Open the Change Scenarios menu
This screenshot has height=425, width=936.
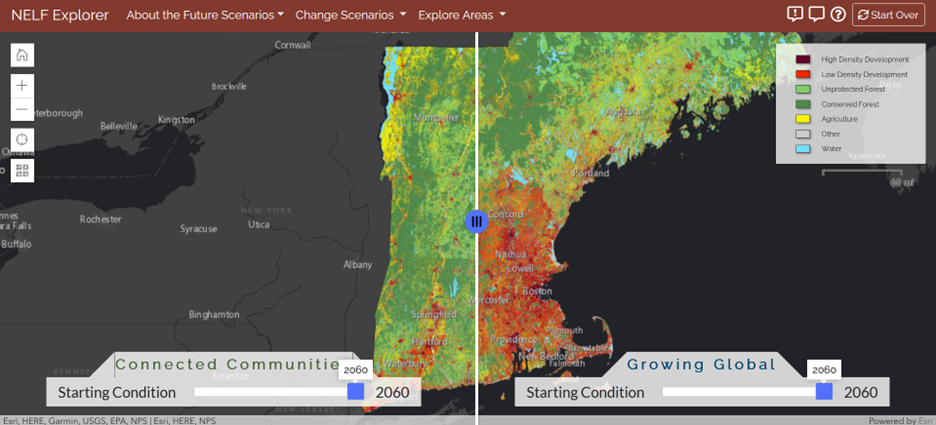click(x=350, y=15)
